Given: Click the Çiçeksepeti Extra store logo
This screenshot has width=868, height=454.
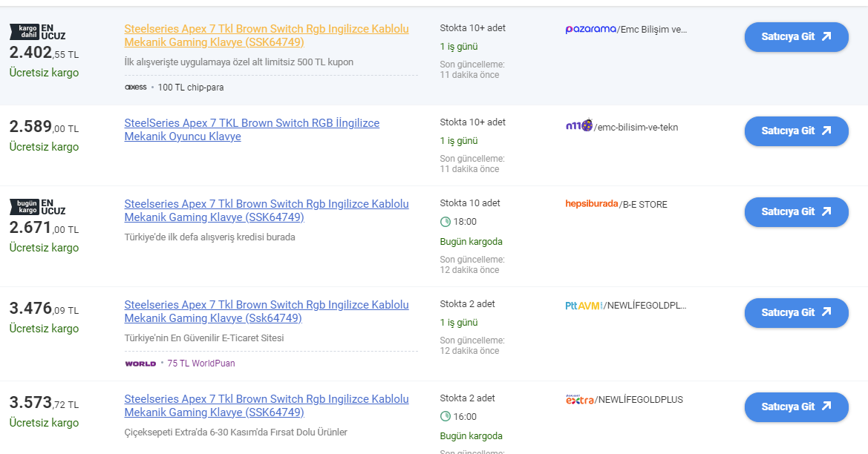Looking at the screenshot, I should coord(579,400).
